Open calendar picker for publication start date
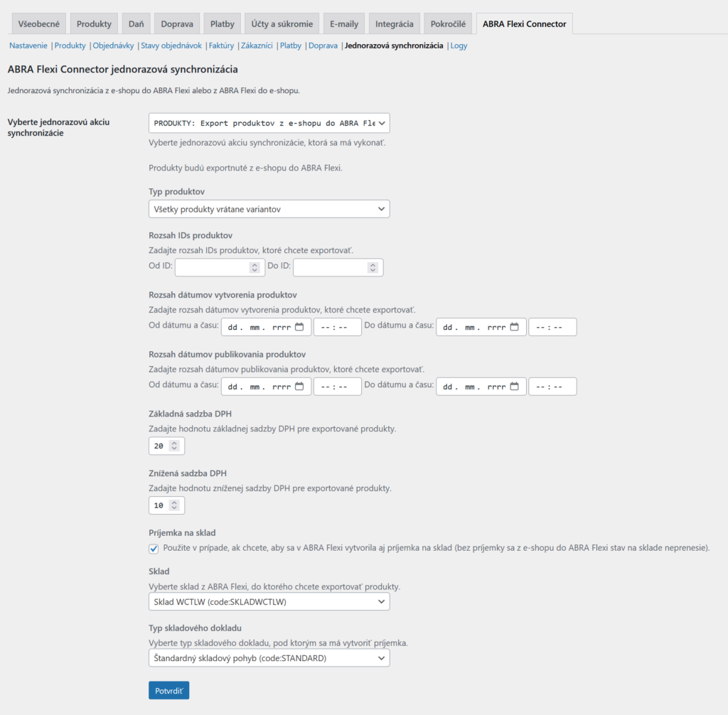 (299, 387)
